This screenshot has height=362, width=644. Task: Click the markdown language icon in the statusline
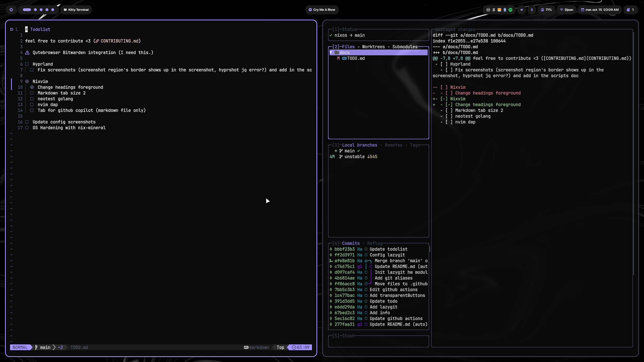[246, 347]
